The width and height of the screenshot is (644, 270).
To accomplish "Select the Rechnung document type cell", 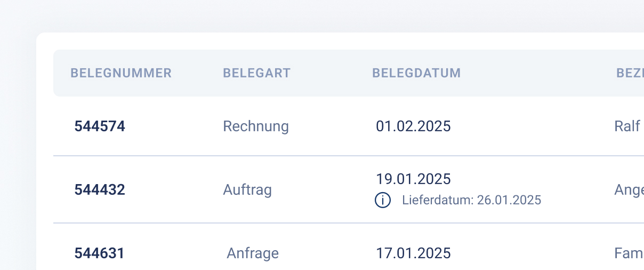I will coord(256,126).
